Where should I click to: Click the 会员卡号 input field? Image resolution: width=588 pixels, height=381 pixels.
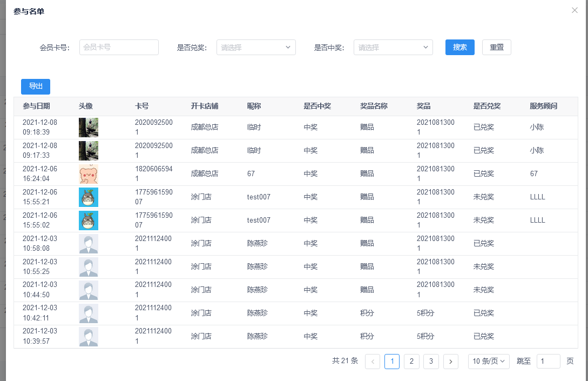(x=119, y=47)
